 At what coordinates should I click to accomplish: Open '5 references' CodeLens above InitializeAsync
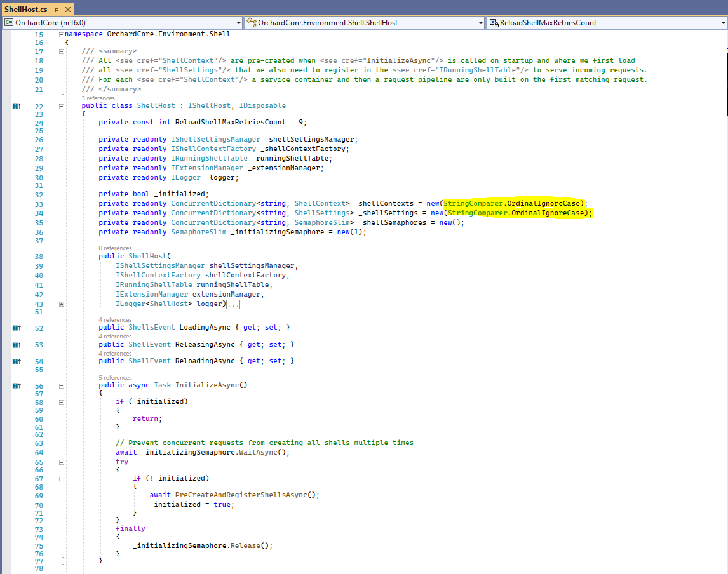click(x=115, y=378)
